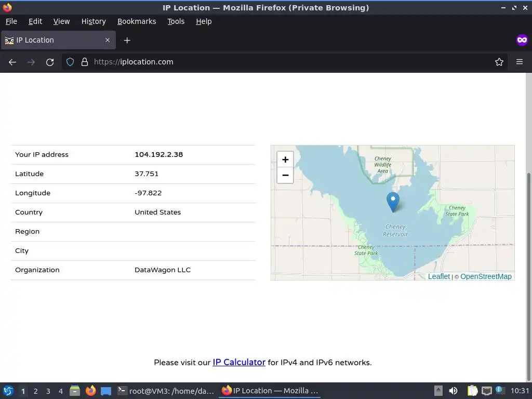Open the View menu

pyautogui.click(x=61, y=21)
